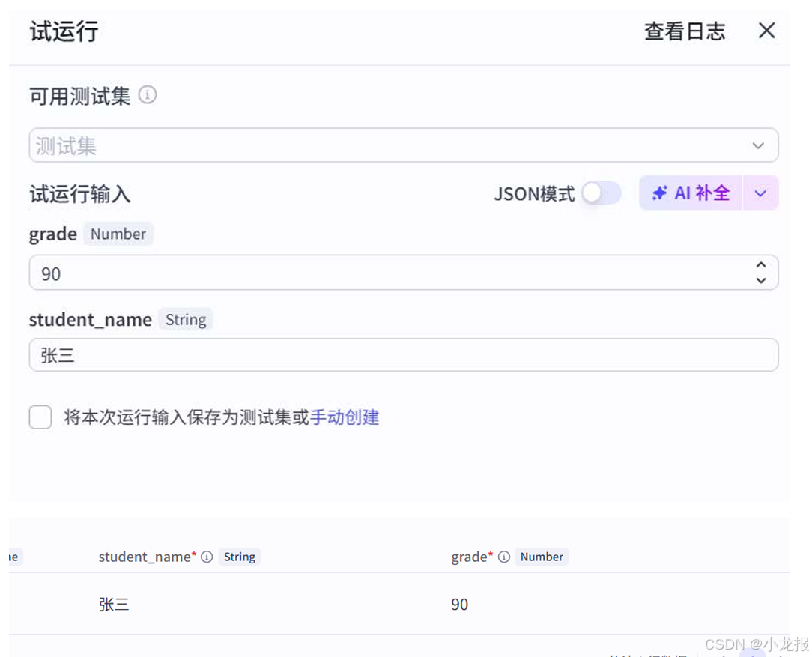The height and width of the screenshot is (657, 812).
Task: Expand the AI 补全 options chevron
Action: (760, 193)
